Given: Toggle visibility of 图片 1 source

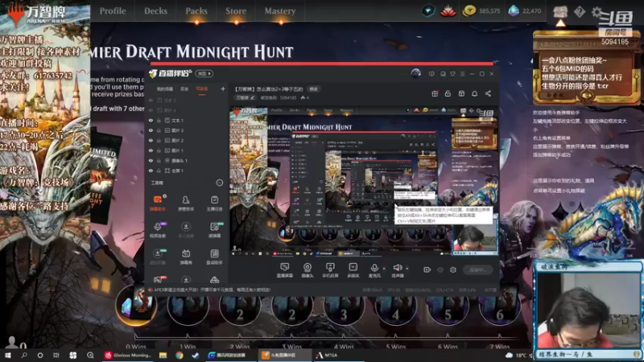Looking at the screenshot, I should coord(151,150).
